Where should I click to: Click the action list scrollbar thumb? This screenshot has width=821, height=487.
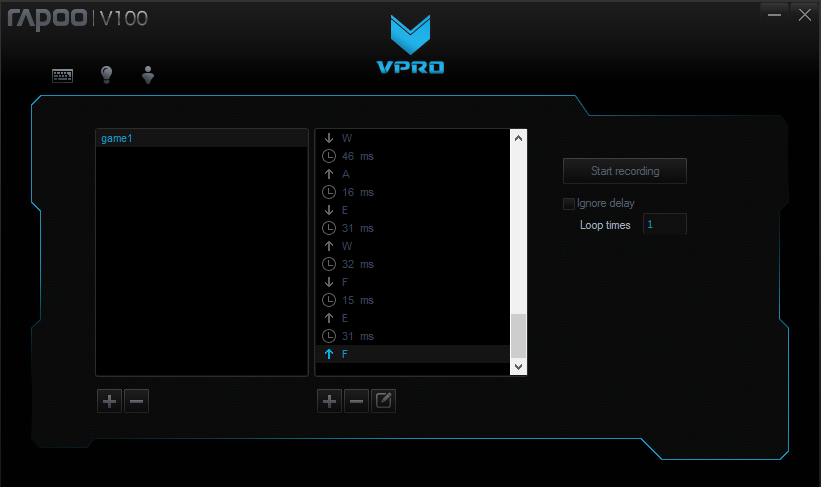click(518, 336)
